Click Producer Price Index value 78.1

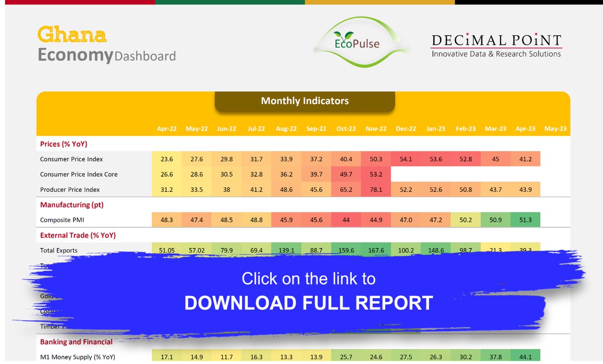click(x=376, y=190)
